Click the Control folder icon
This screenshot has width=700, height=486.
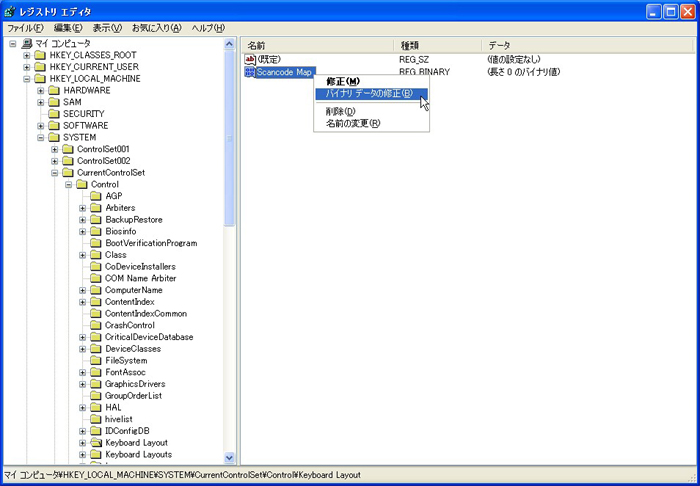point(82,184)
